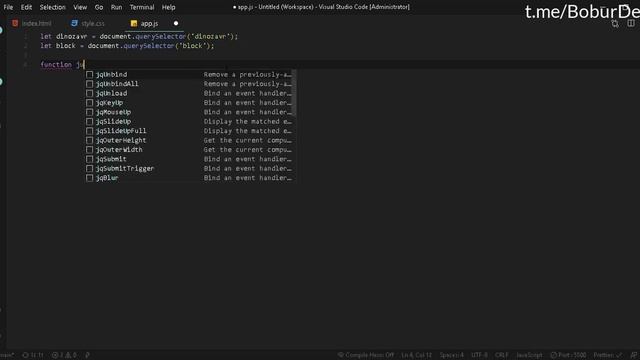640x360 pixels.
Task: Change file encoding UTF-8
Action: point(479,356)
